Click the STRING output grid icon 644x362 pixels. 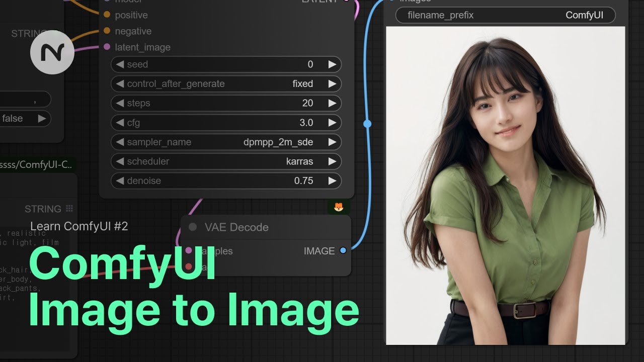tap(69, 209)
